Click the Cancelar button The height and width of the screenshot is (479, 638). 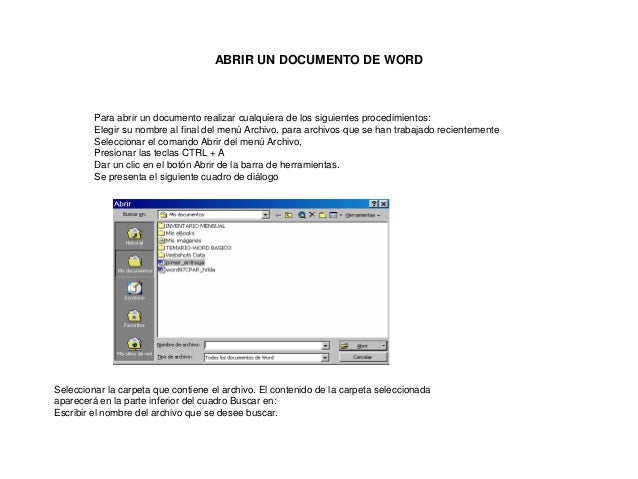point(363,357)
